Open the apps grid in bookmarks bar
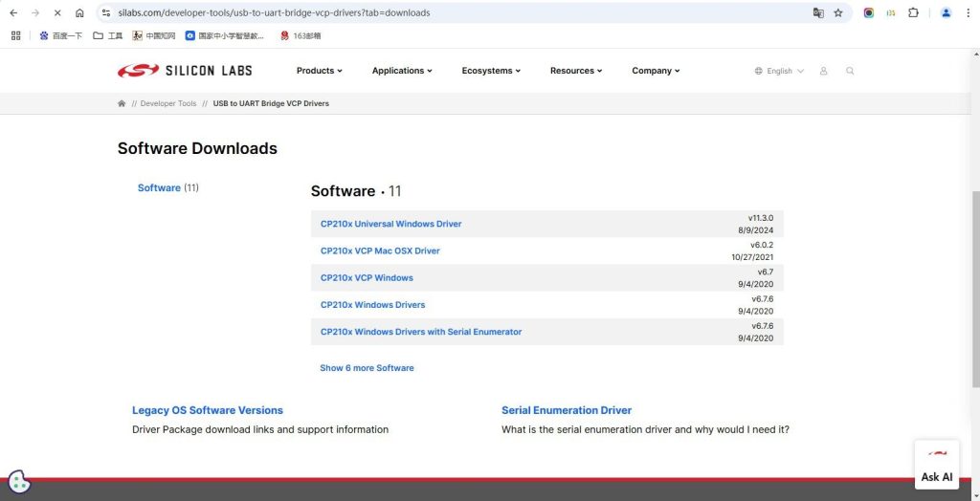 pos(16,35)
